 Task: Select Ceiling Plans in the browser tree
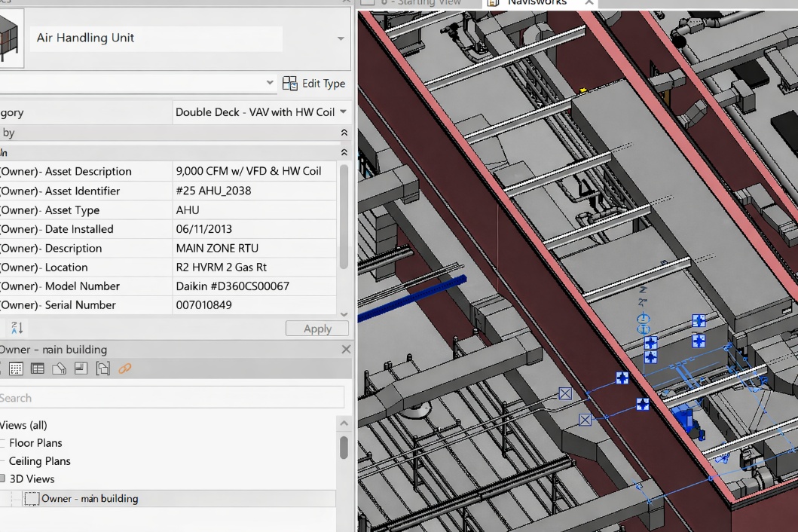pos(39,461)
